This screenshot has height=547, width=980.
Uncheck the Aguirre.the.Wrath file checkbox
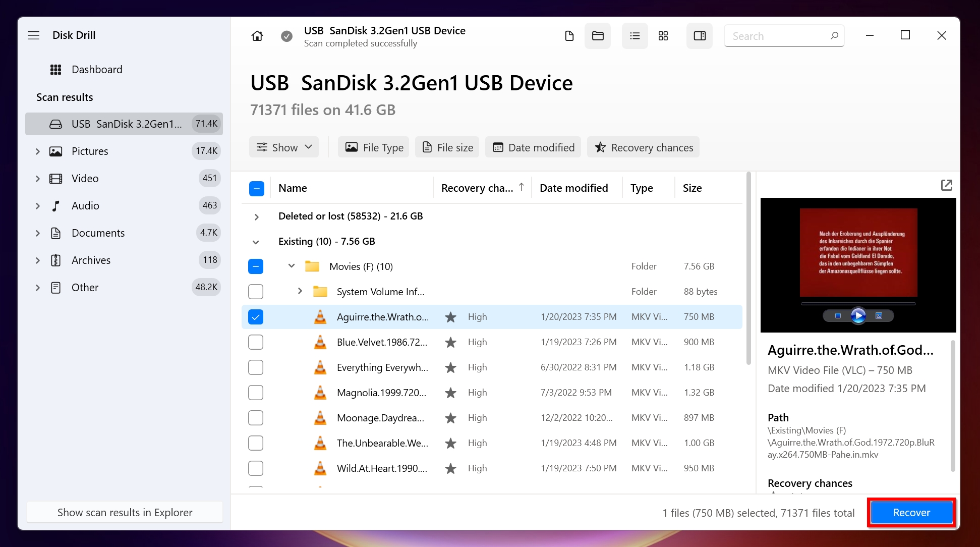256,317
